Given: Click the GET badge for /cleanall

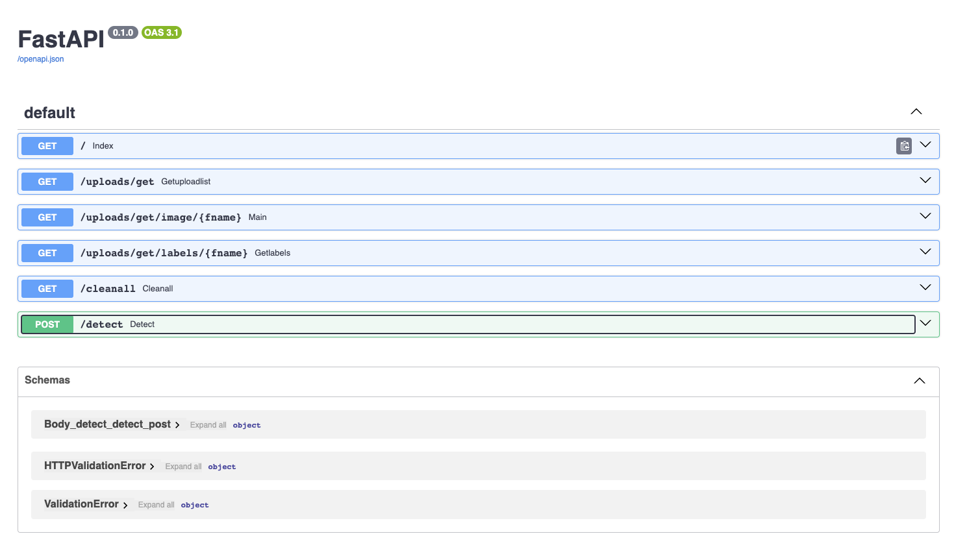Looking at the screenshot, I should coord(47,289).
